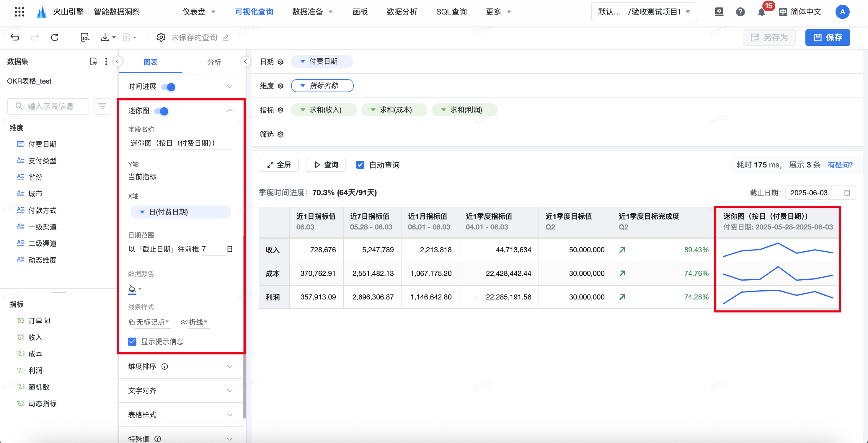Click the gear icon next to 日期

pos(280,62)
